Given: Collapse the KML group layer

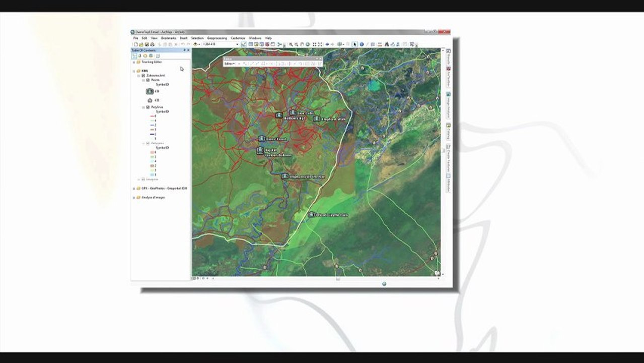Looking at the screenshot, I should (x=134, y=71).
